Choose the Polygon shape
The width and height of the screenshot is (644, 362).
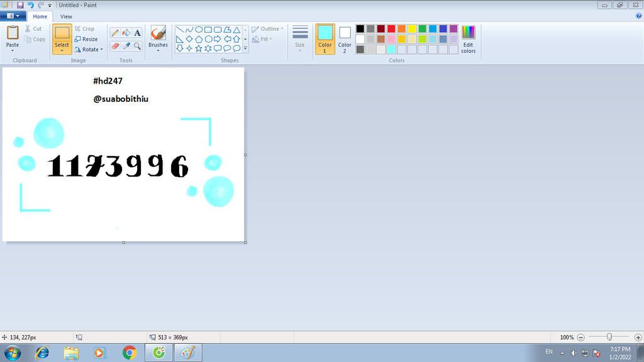pos(227,30)
